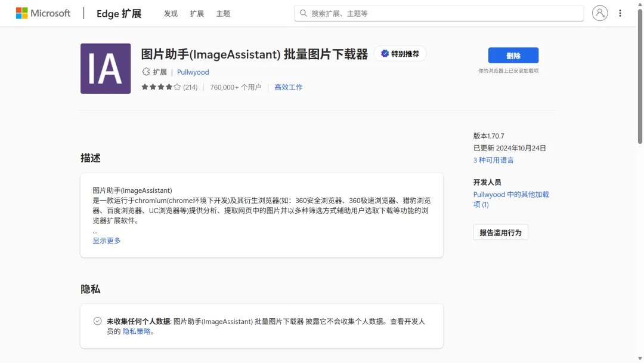Click the 特别推荐 featured badge
Viewport: 644px width, 363px height.
click(400, 54)
